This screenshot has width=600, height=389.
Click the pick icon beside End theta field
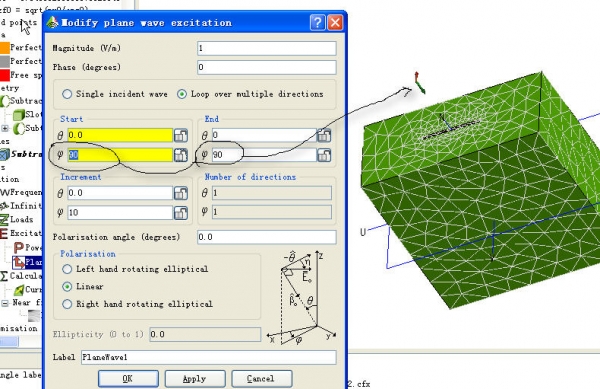click(x=324, y=135)
